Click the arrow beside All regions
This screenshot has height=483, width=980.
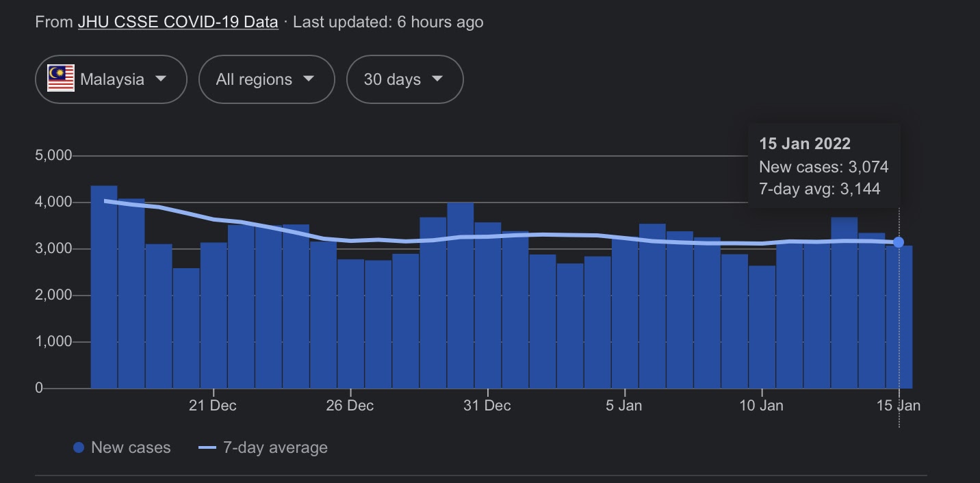click(x=309, y=79)
